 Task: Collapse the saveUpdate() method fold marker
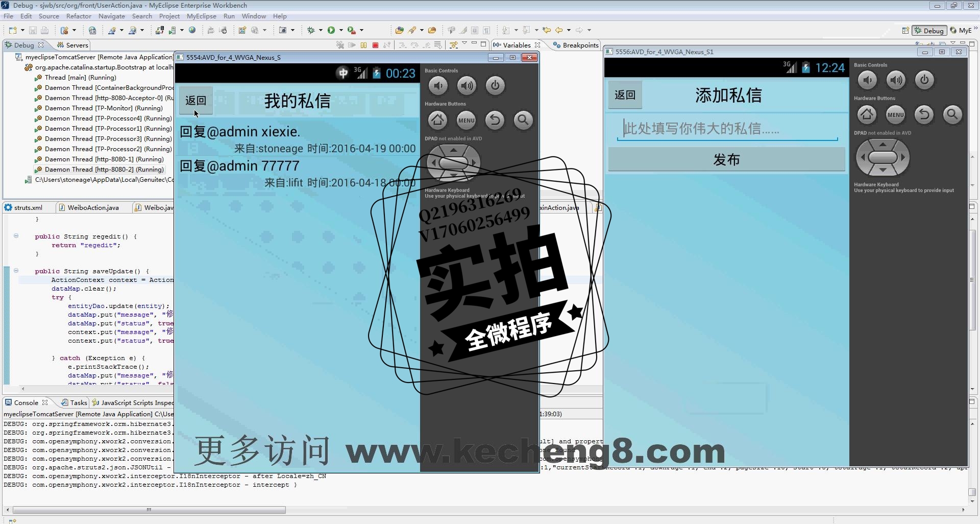[x=16, y=271]
